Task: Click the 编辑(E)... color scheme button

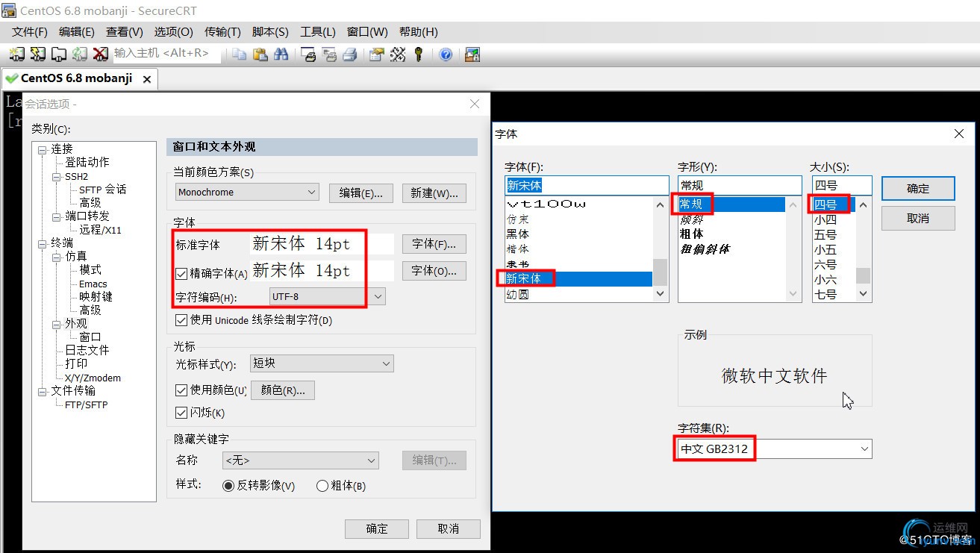Action: tap(361, 193)
